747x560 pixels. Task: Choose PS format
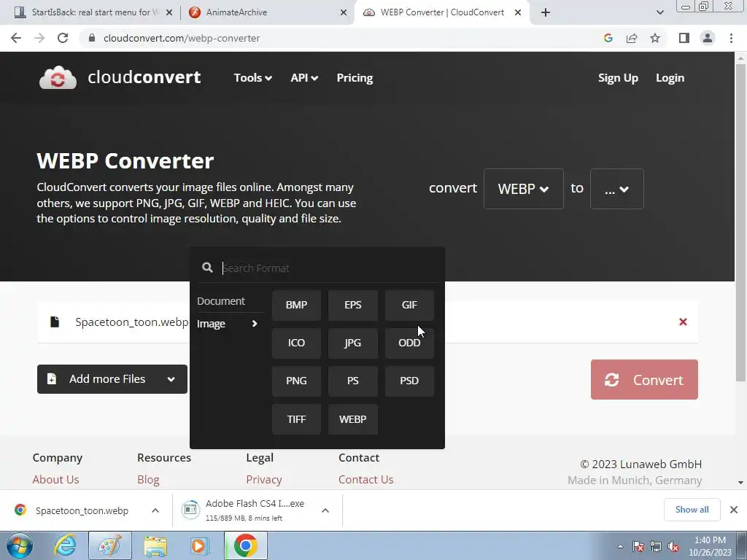(x=353, y=381)
